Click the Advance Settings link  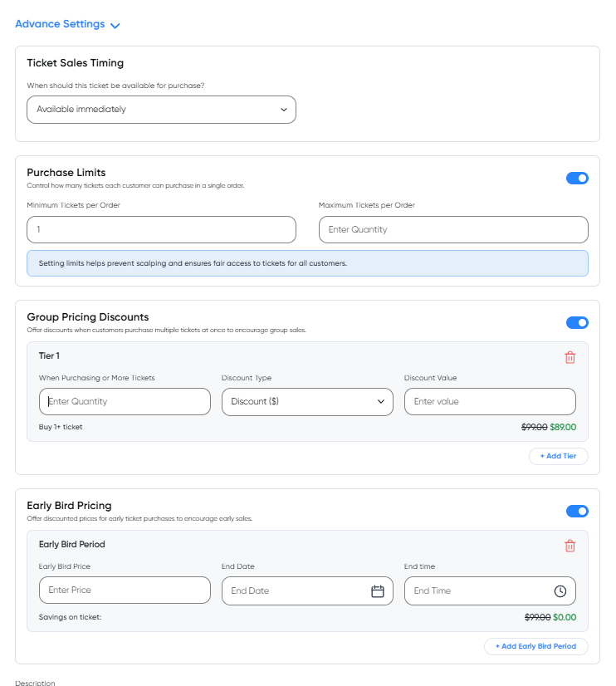56,24
